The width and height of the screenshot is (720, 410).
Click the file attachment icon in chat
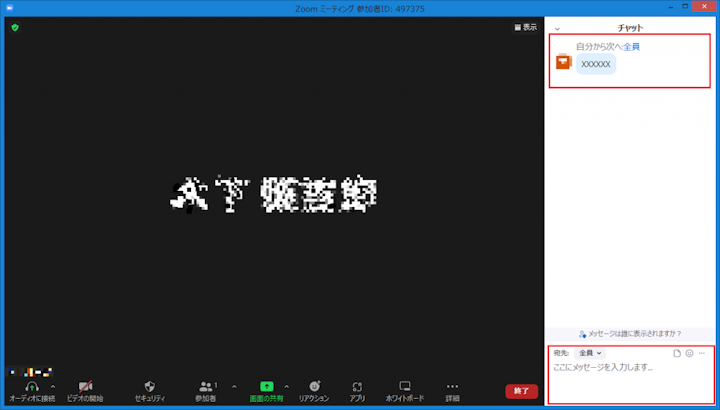[x=677, y=353]
